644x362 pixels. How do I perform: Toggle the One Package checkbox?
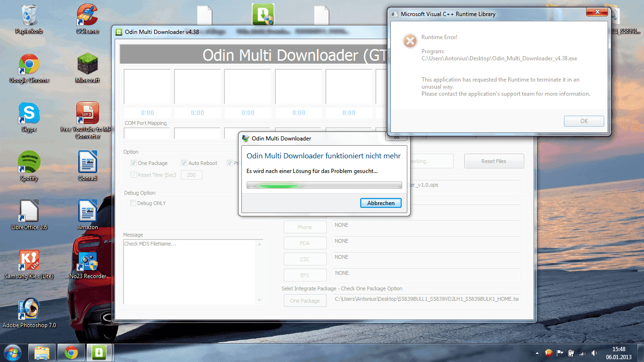(134, 163)
